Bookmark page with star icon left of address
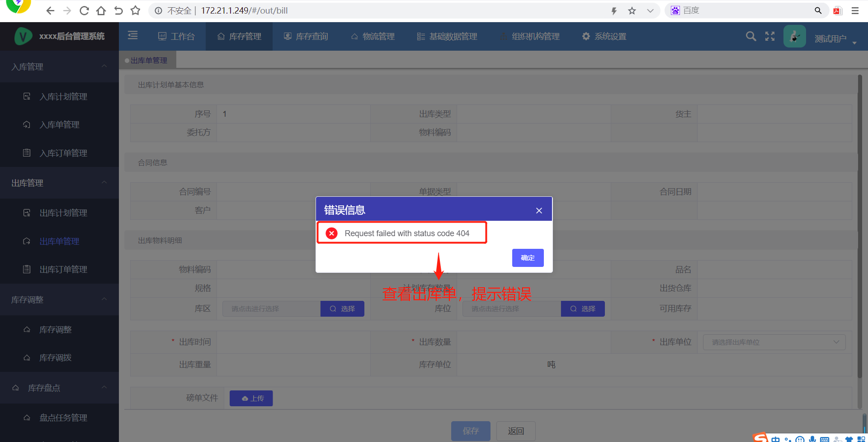The height and width of the screenshot is (442, 868). pyautogui.click(x=135, y=10)
